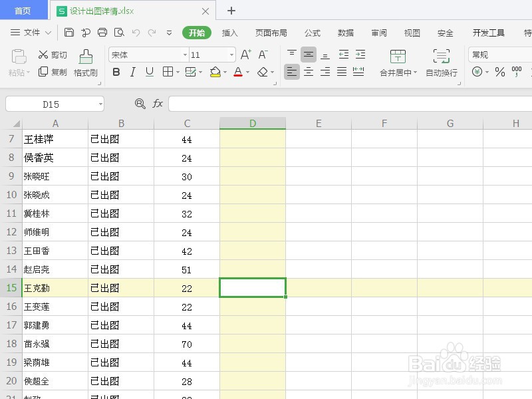Switch to the 审阅 ribbon tab
Image resolution: width=532 pixels, height=399 pixels.
tap(379, 33)
